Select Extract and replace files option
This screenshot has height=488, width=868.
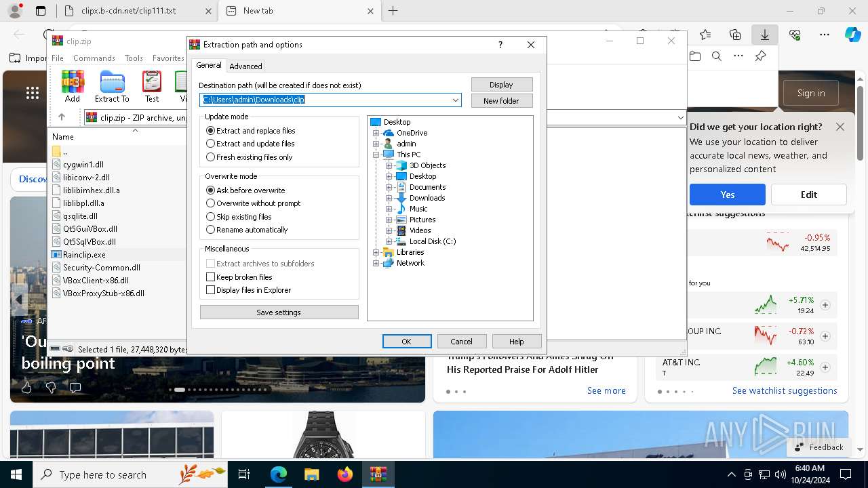[x=251, y=131]
